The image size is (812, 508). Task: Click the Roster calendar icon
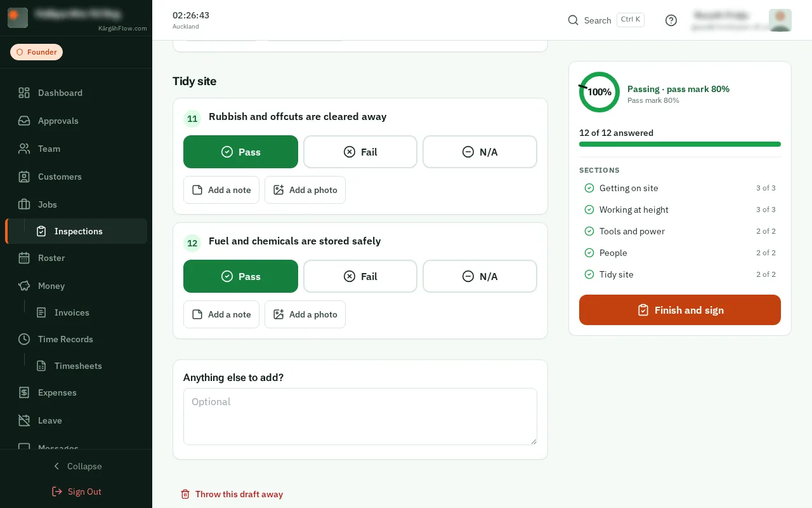point(24,258)
